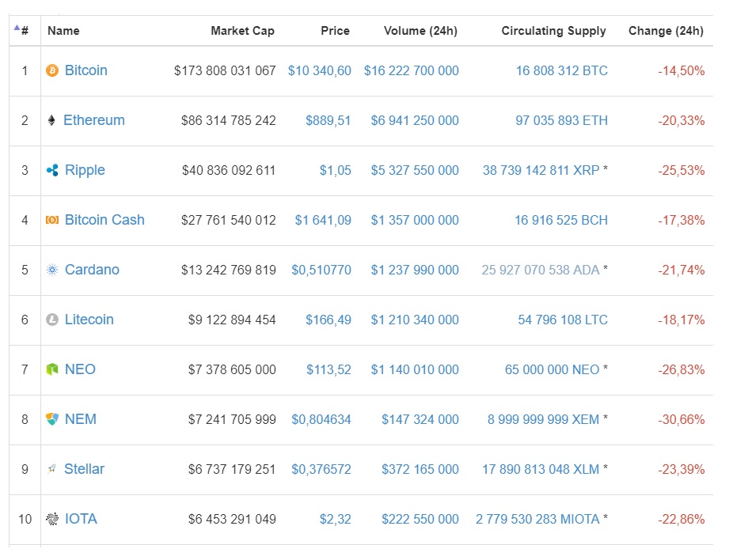Select Bitcoin market cap $173 808 031 067

(x=225, y=70)
